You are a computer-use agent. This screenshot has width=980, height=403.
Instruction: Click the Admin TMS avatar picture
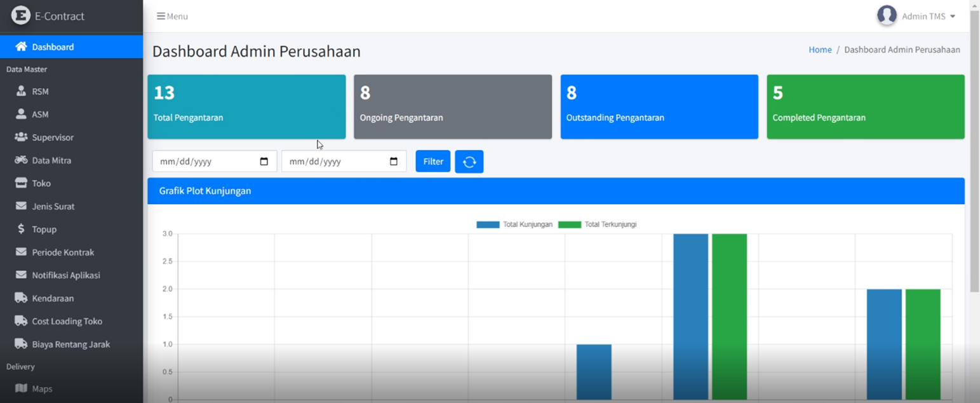tap(887, 16)
